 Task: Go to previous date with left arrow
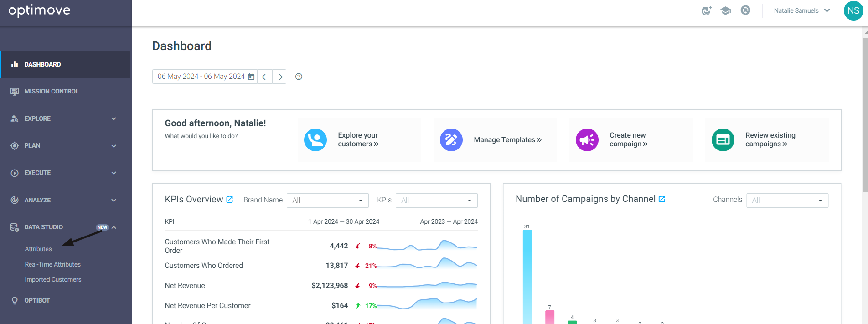pyautogui.click(x=265, y=77)
